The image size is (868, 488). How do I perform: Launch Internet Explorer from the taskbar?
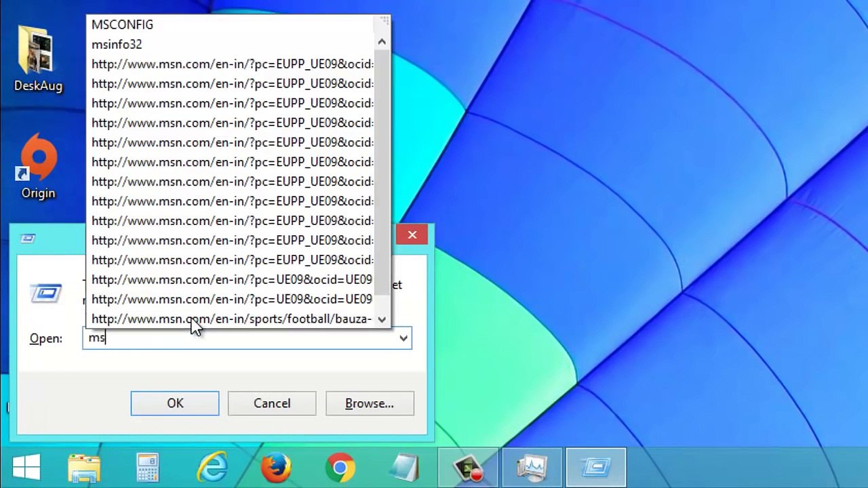212,468
